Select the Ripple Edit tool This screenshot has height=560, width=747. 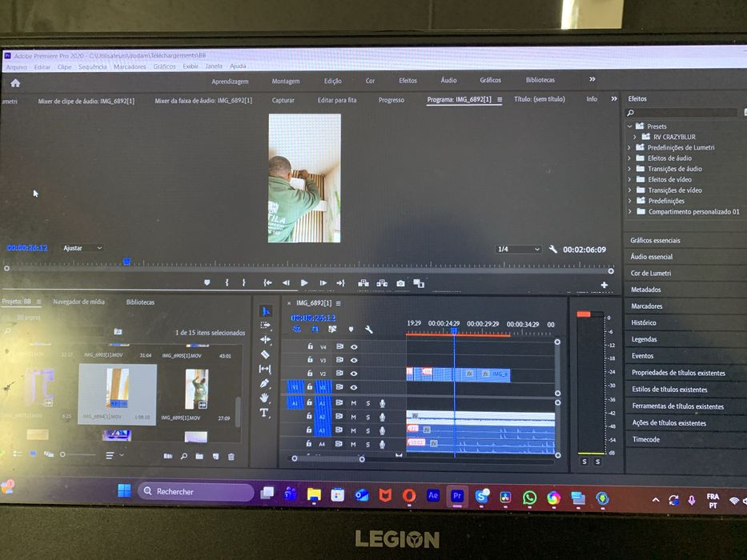(x=265, y=339)
